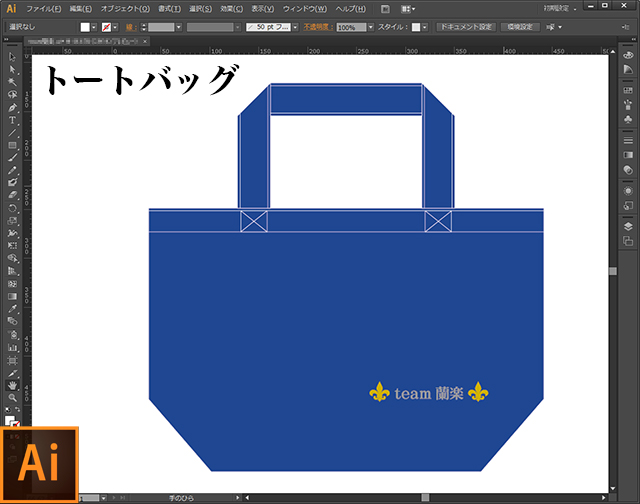Pick the Artboard tool
Image resolution: width=640 pixels, height=504 pixels.
click(x=12, y=360)
